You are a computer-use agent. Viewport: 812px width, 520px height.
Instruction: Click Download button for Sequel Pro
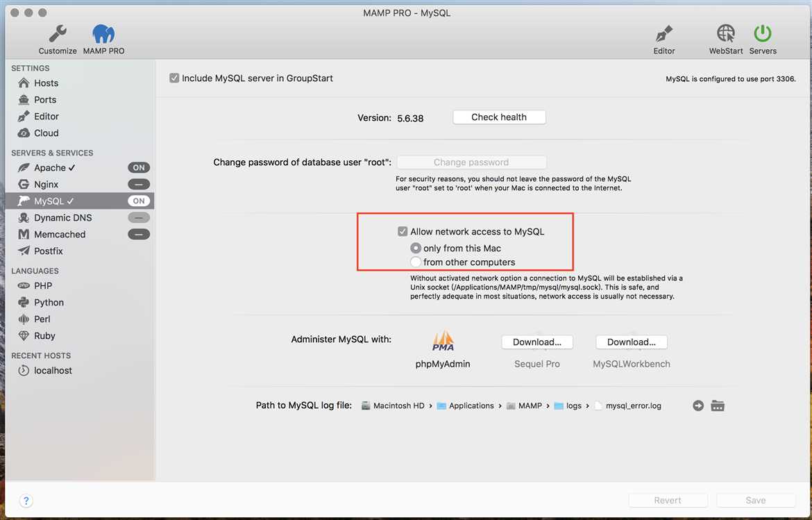536,342
